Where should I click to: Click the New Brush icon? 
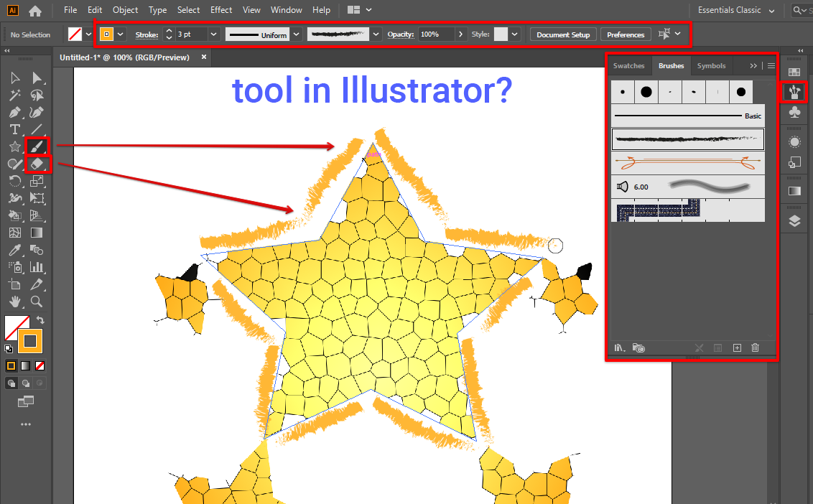pyautogui.click(x=736, y=348)
